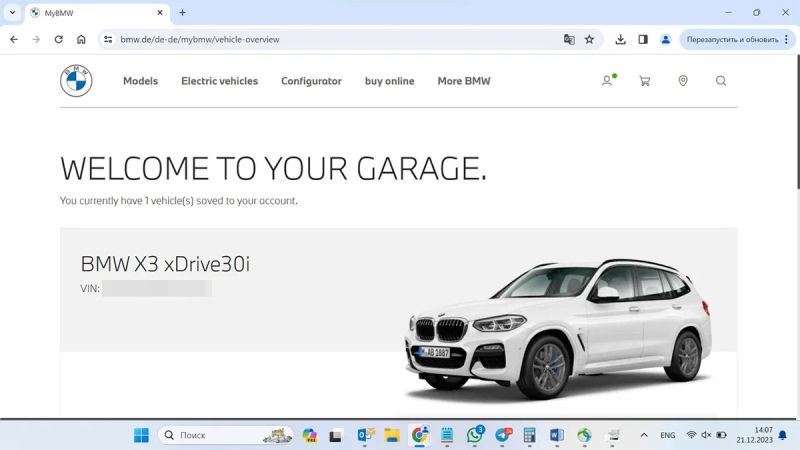Open the More BMW menu
Image resolution: width=800 pixels, height=450 pixels.
(x=464, y=81)
